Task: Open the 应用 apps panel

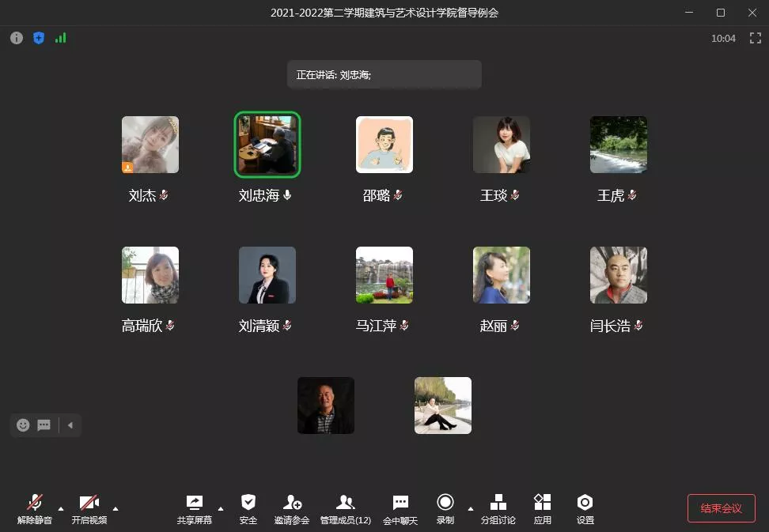Action: pos(542,508)
